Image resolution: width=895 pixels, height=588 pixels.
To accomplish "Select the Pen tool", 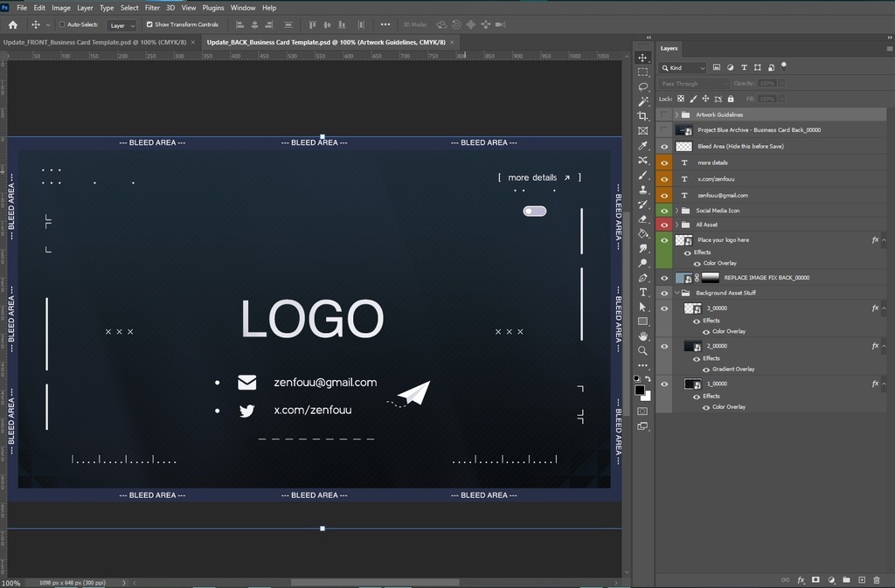I will [642, 278].
